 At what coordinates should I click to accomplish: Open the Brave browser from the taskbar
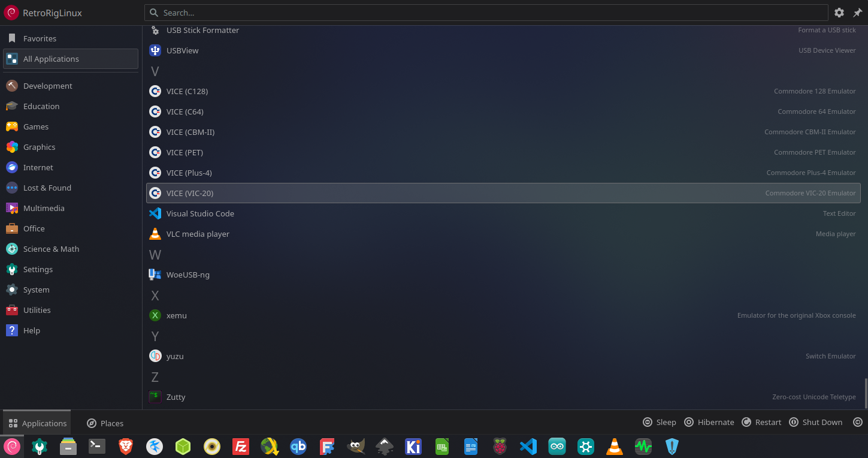click(x=125, y=447)
